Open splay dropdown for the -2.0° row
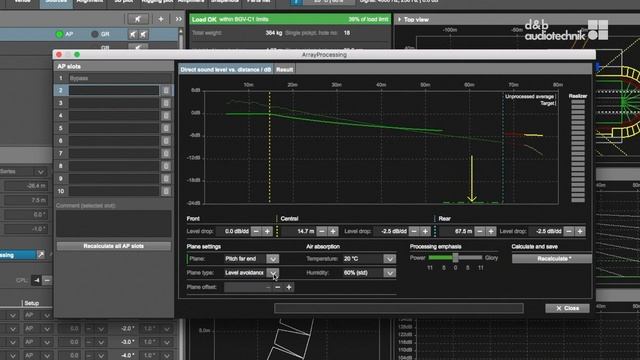This screenshot has height=360, width=640. click(167, 329)
